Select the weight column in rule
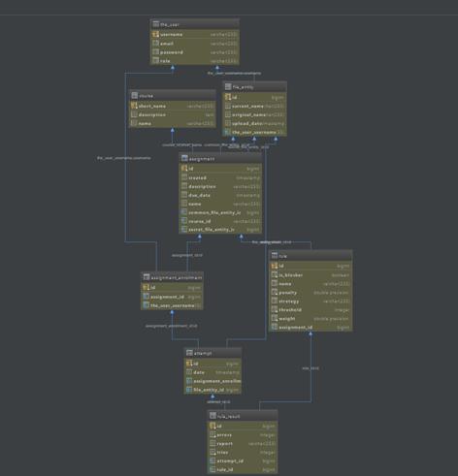This screenshot has height=476, width=458. click(311, 319)
